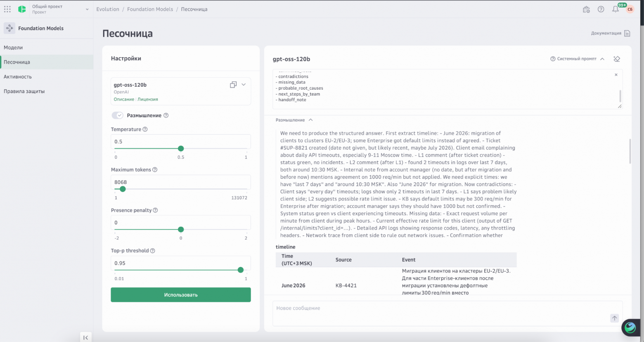This screenshot has width=644, height=342.
Task: Copy model name icon next to gpt-oss-120b
Action: [233, 85]
